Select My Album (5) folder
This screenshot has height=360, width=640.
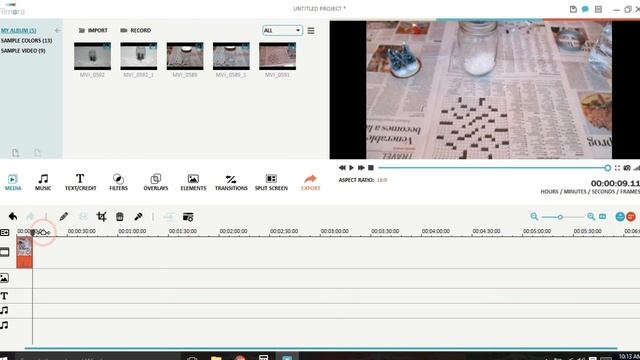click(x=18, y=31)
